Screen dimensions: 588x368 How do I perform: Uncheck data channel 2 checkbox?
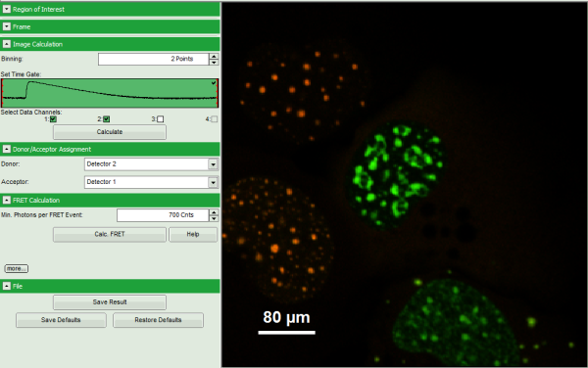click(107, 119)
